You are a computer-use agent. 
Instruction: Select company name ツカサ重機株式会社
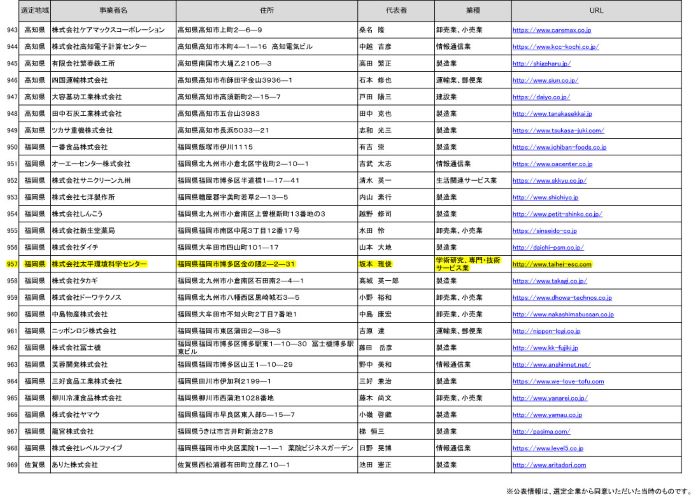[x=82, y=130]
